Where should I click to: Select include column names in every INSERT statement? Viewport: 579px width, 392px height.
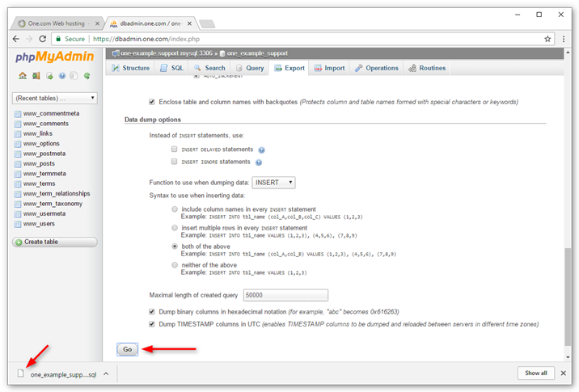[x=175, y=209]
